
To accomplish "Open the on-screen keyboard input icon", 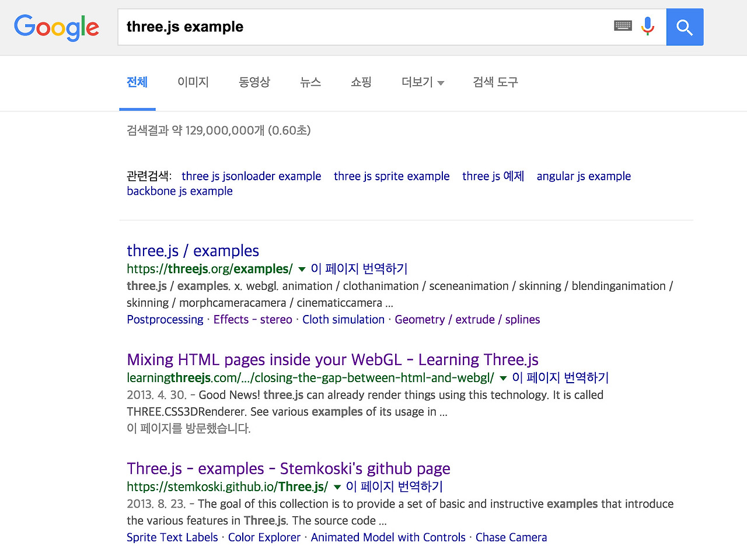I will [x=622, y=25].
